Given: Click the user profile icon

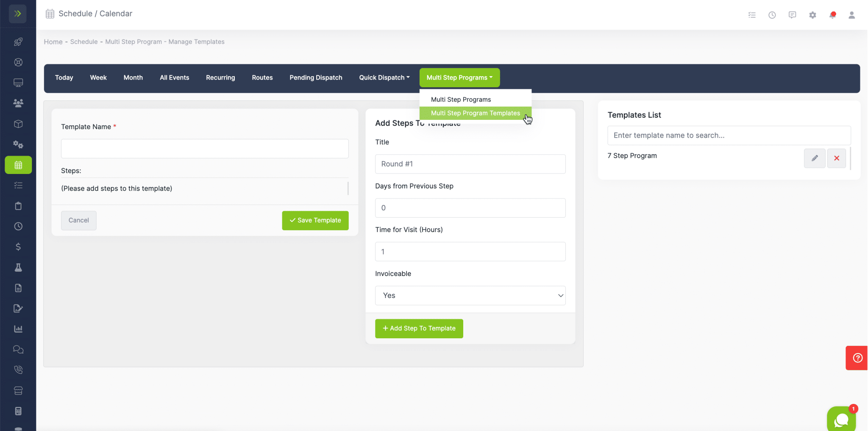Looking at the screenshot, I should tap(851, 15).
